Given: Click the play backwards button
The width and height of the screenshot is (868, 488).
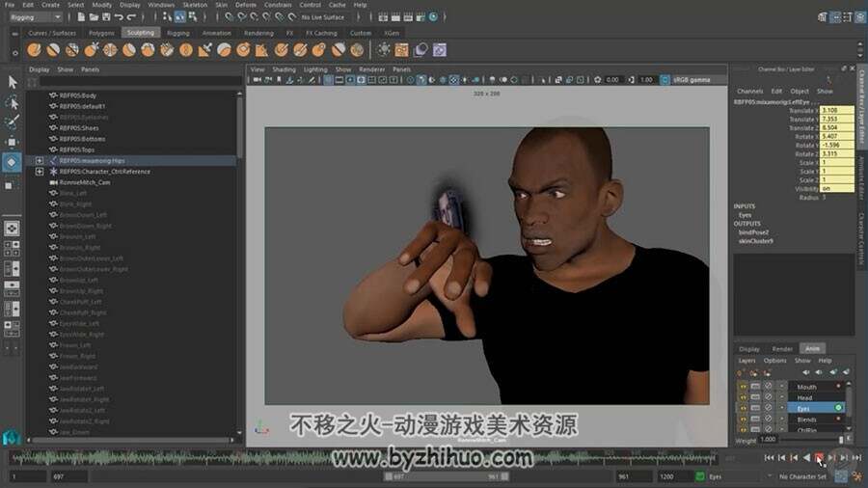Looking at the screenshot, I should click(x=806, y=457).
